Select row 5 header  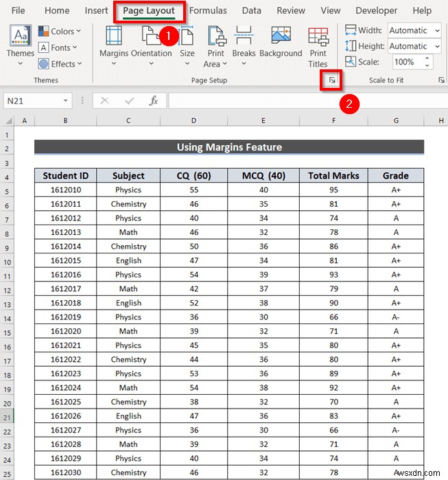click(7, 192)
